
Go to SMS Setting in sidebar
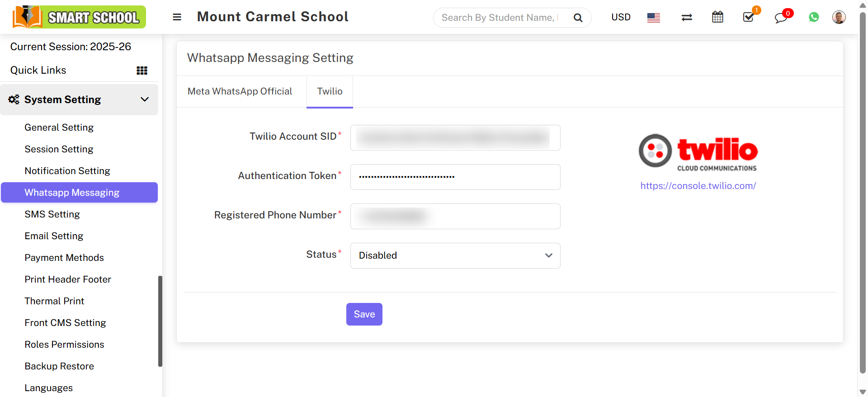[x=52, y=214]
